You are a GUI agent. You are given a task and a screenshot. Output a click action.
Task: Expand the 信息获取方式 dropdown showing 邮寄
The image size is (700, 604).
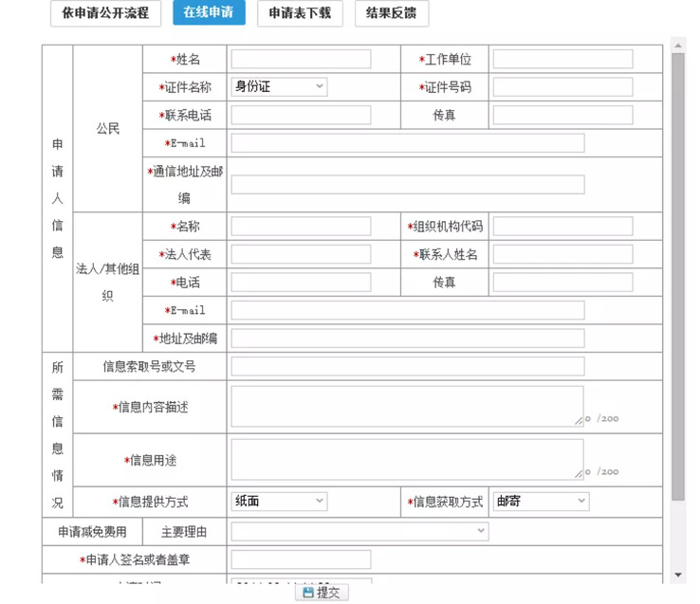(541, 502)
